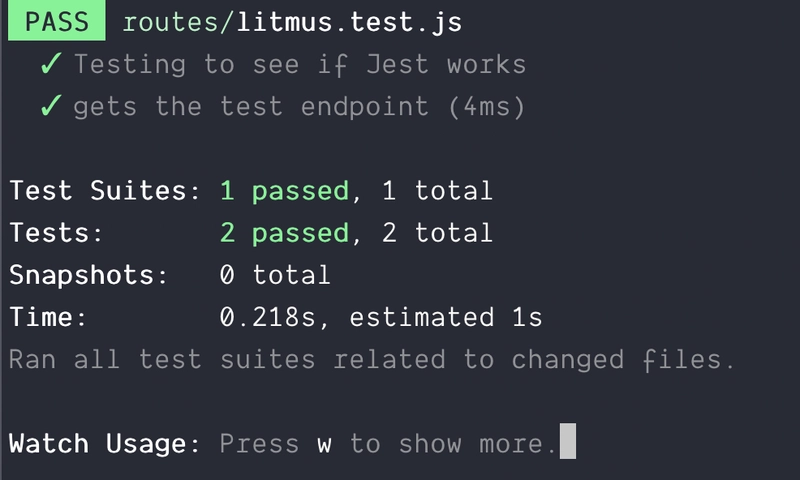Click the 'Watch Usage:' label
800x480 pixels.
[x=105, y=443]
